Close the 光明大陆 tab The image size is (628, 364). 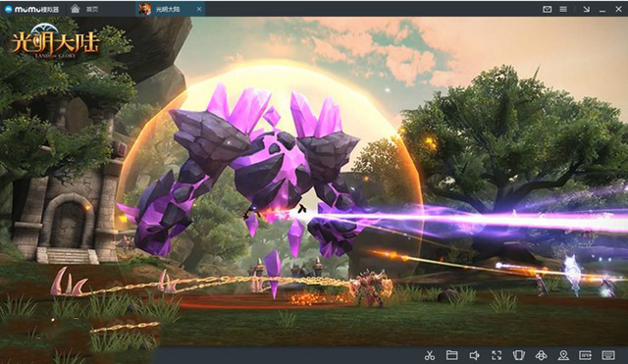point(199,9)
